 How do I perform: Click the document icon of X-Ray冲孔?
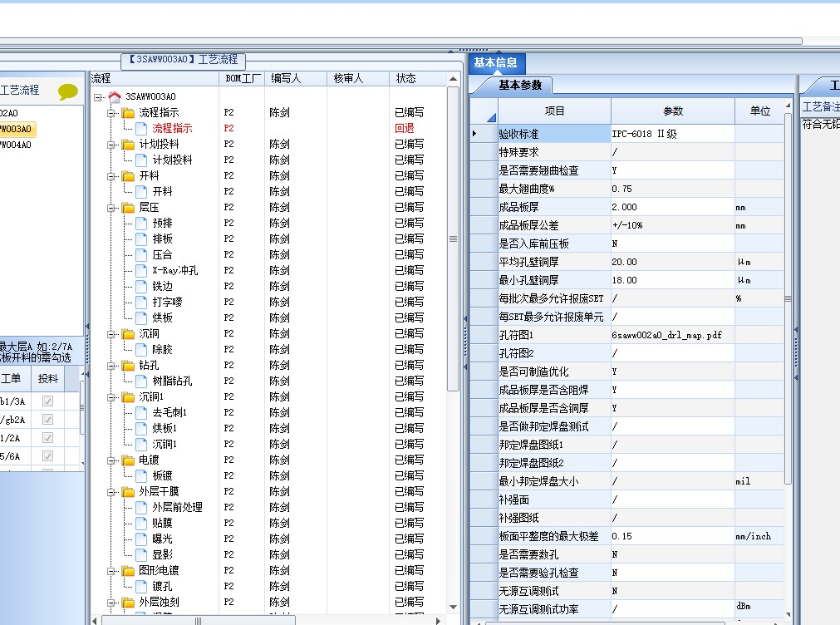pyautogui.click(x=141, y=271)
